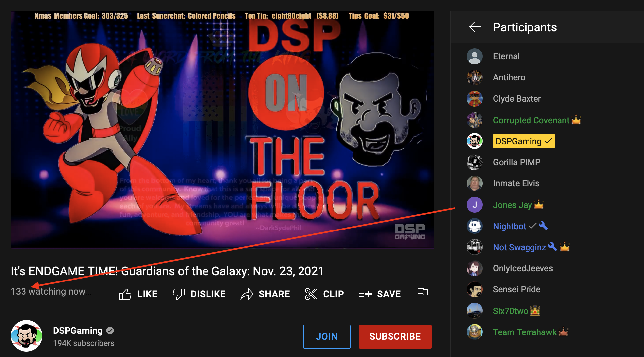Click the thumbs up Like icon
Screen dimensions: 644x357
click(125, 294)
